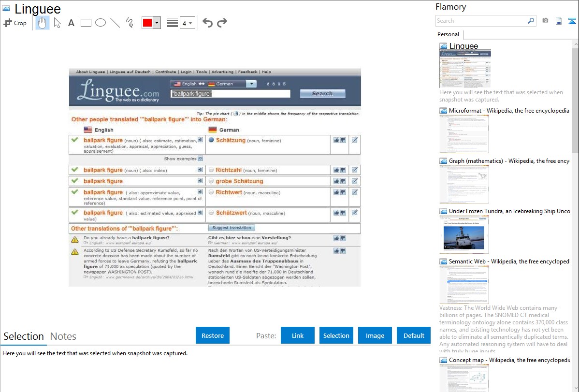579x392 pixels.
Task: Click the Feedback menu link
Action: pyautogui.click(x=247, y=72)
